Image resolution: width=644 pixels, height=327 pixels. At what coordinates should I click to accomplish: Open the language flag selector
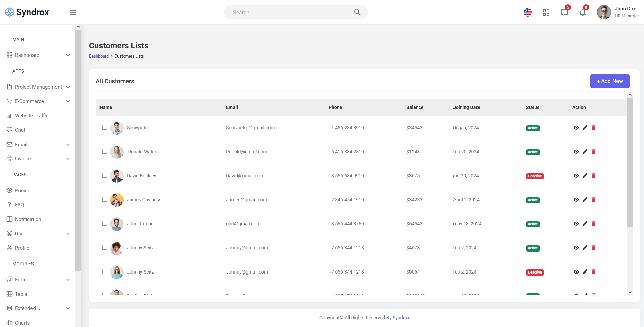pyautogui.click(x=528, y=13)
